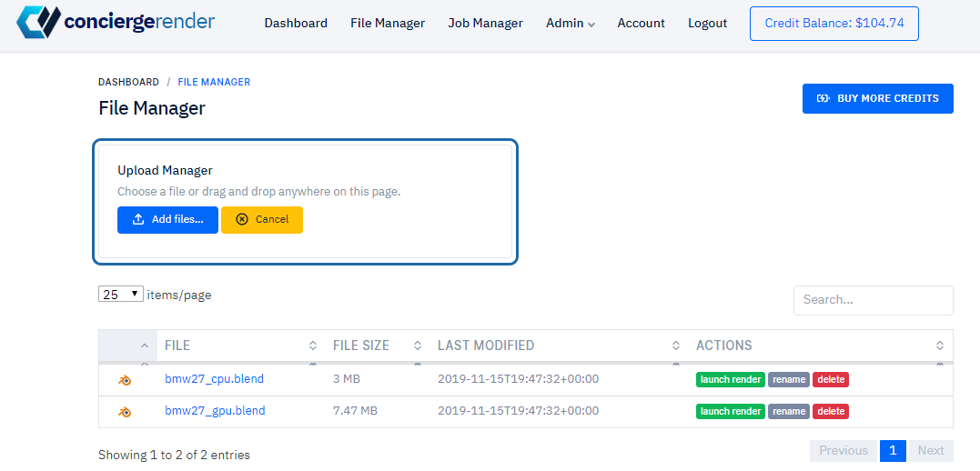Click the 3 MB file size cell
Viewport: 980px width, 471px height.
point(347,378)
